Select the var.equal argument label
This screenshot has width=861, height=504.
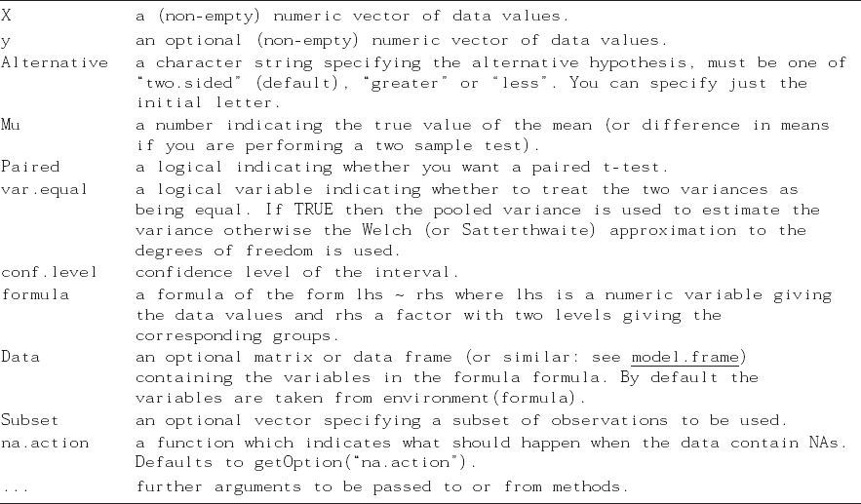tap(45, 190)
